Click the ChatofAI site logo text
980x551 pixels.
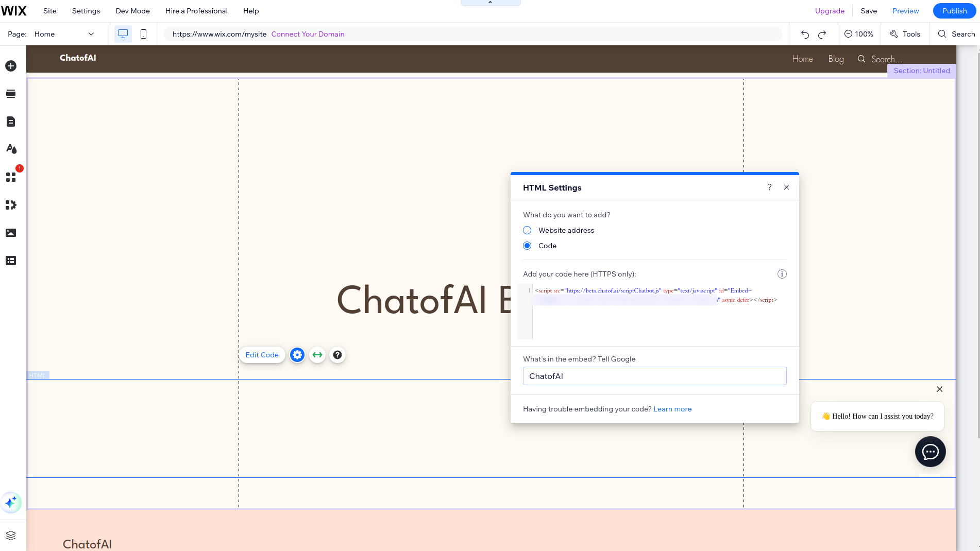(78, 58)
